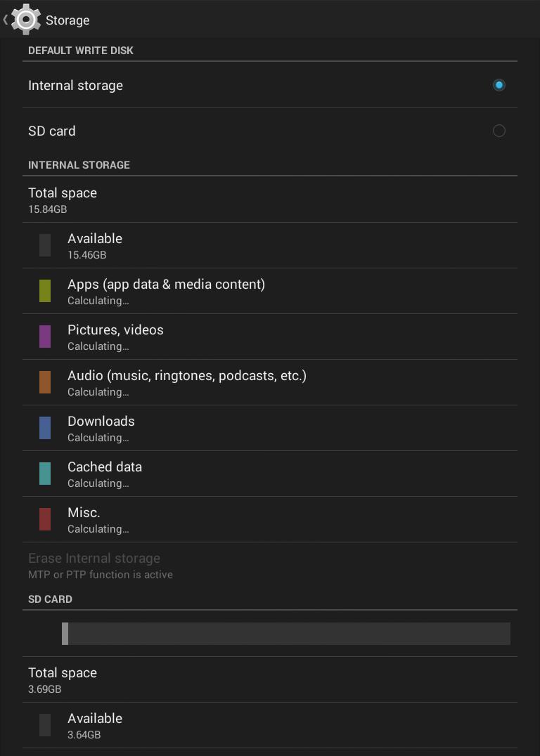Click the teal Cached data swatch
This screenshot has height=756, width=540.
[x=45, y=474]
